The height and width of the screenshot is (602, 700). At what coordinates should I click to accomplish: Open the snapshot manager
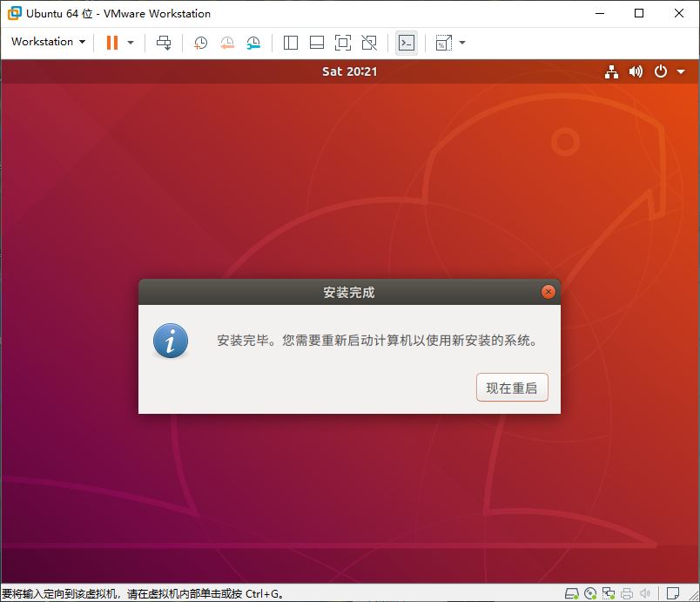coord(253,43)
